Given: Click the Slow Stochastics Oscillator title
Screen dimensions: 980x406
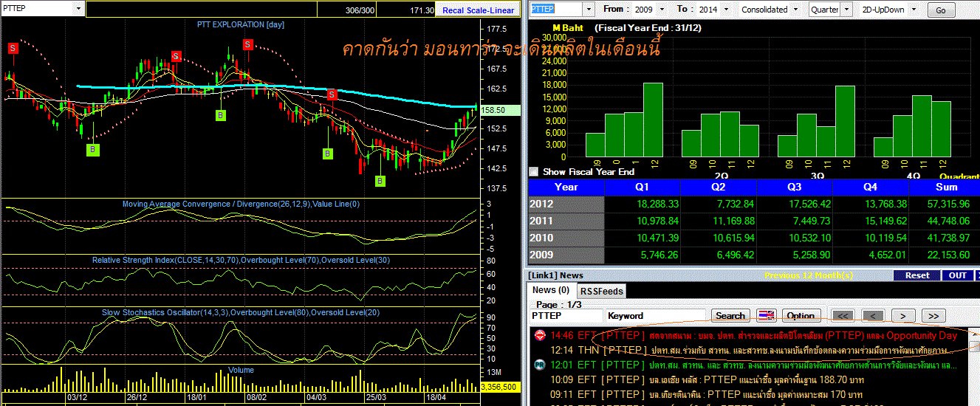Looking at the screenshot, I should 241,313.
